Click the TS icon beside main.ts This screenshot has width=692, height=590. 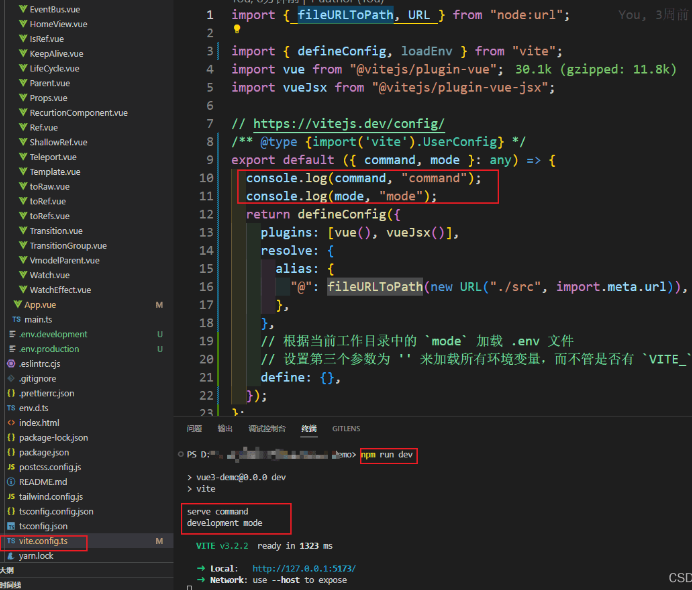[x=17, y=319]
